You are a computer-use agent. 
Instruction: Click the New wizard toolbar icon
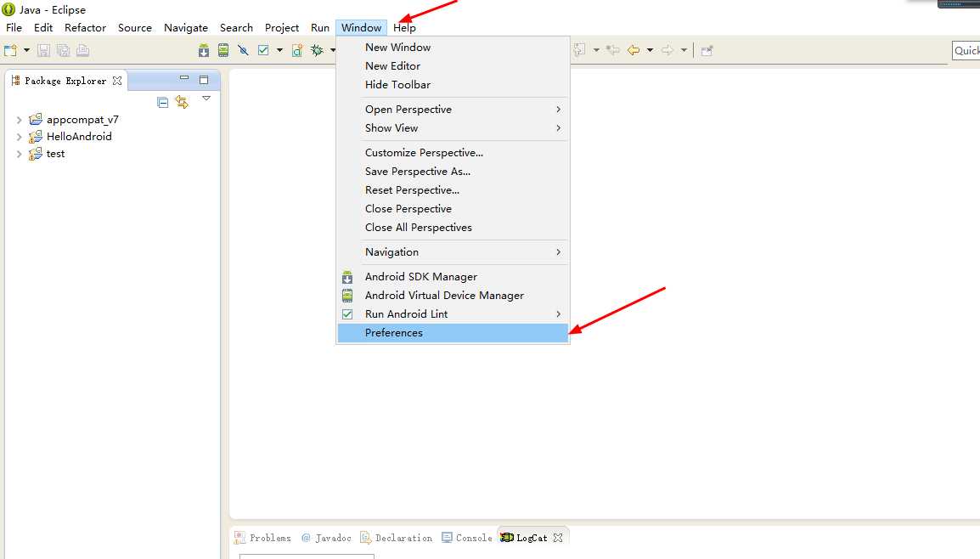tap(11, 51)
